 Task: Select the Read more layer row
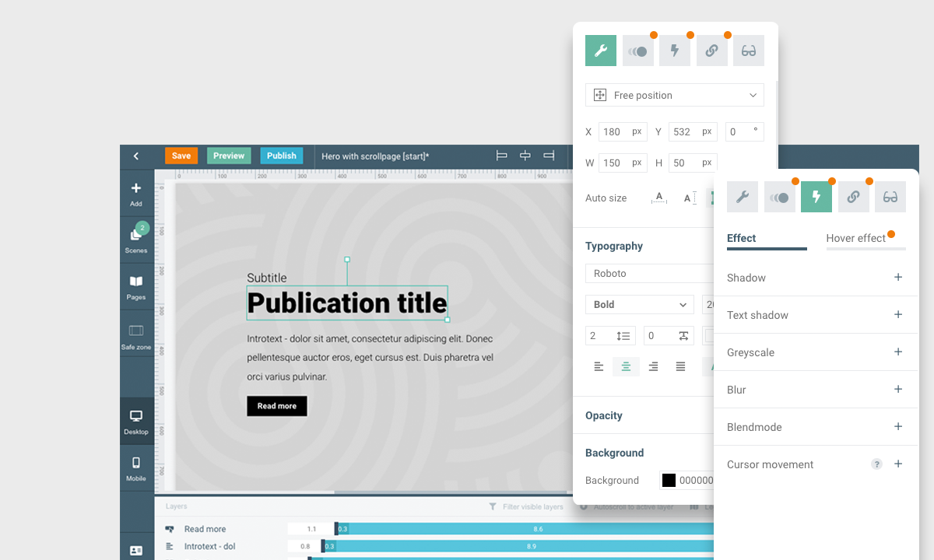(x=205, y=529)
